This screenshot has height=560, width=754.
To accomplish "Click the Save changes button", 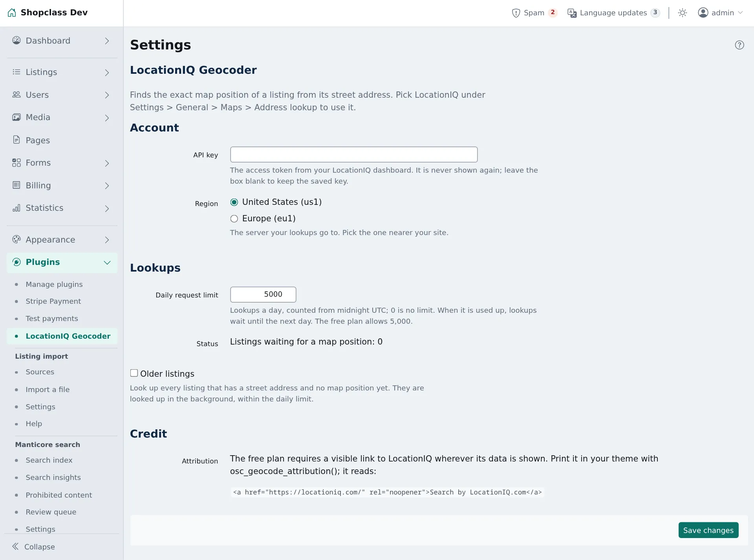I will coord(708,530).
